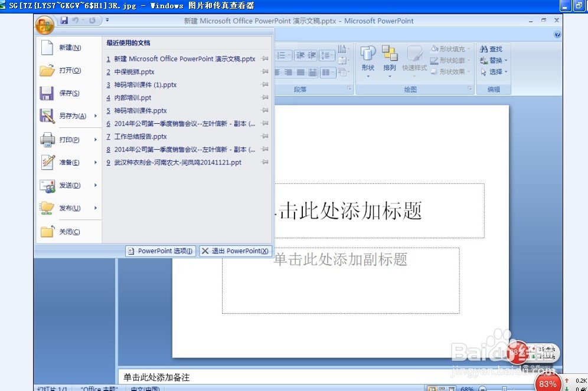
Task: Click the 形状填充 paint bucket icon
Action: (435, 49)
